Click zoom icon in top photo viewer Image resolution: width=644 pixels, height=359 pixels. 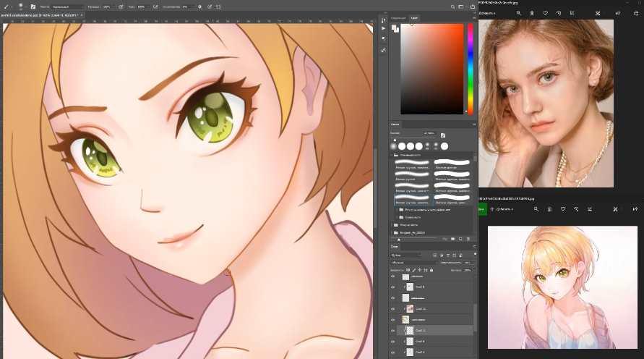point(518,13)
